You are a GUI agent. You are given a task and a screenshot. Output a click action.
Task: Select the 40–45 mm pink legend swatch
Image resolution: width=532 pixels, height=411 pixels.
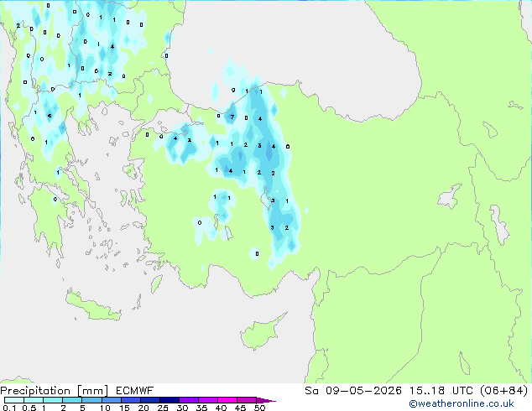point(227,400)
